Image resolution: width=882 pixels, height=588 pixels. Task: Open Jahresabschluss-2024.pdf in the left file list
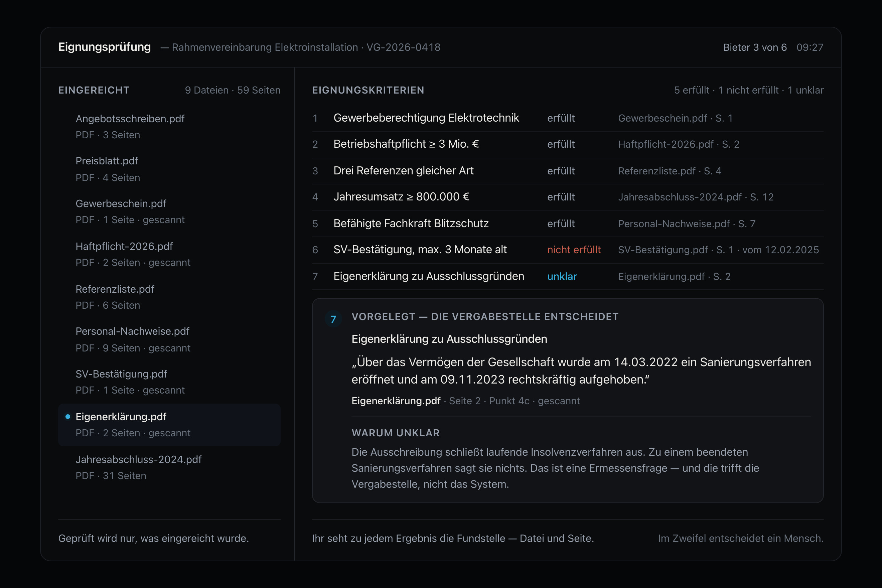tap(169, 468)
